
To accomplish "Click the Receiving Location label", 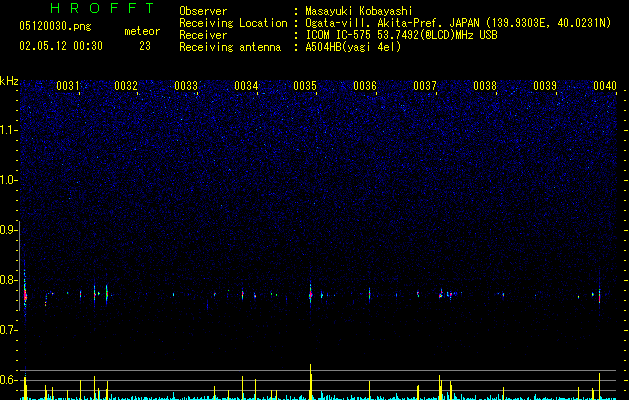I will [233, 23].
